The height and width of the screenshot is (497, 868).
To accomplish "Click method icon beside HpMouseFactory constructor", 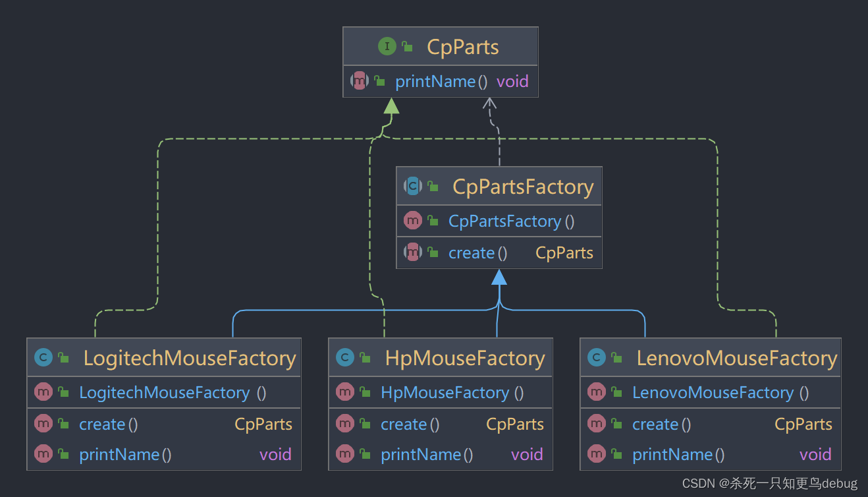I will (345, 392).
